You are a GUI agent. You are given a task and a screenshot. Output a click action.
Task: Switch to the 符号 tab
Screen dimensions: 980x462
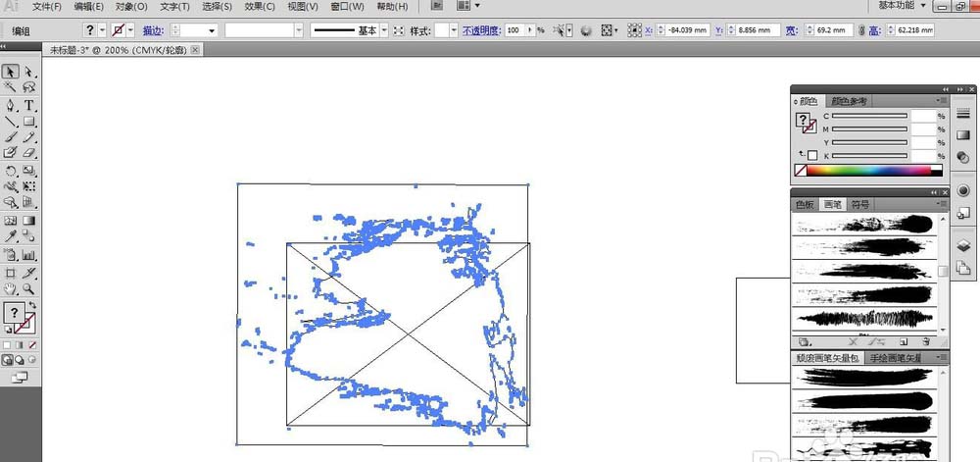860,204
